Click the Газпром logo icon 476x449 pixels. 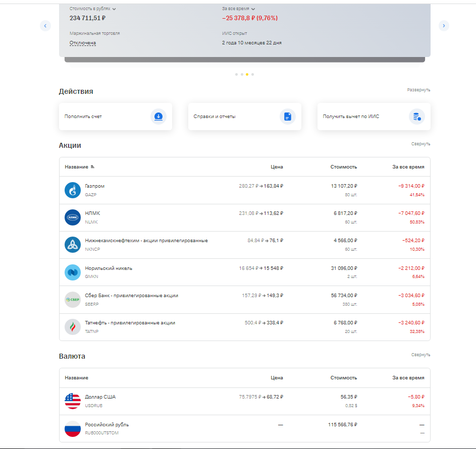click(73, 190)
